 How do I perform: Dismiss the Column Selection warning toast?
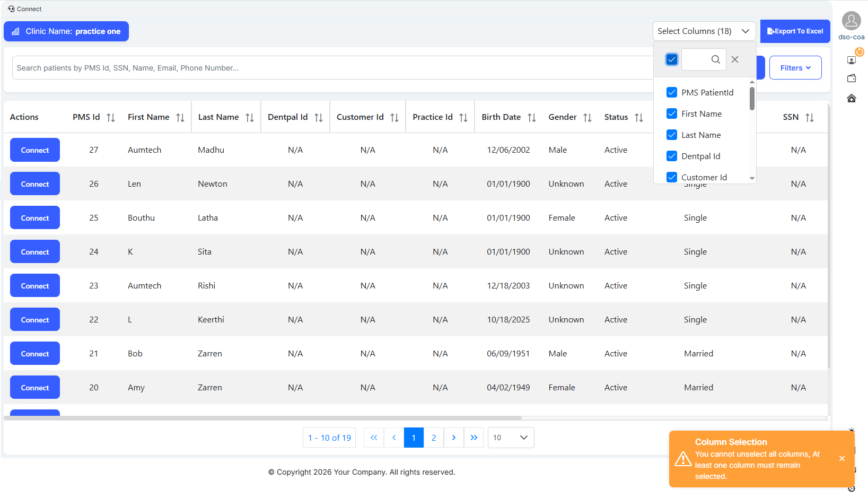point(842,459)
